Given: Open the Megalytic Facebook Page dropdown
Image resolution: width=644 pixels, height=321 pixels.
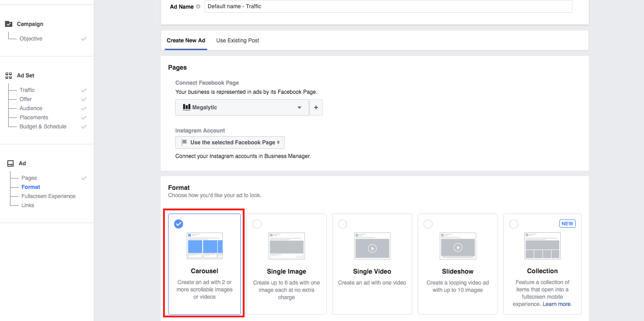Looking at the screenshot, I should [x=242, y=107].
